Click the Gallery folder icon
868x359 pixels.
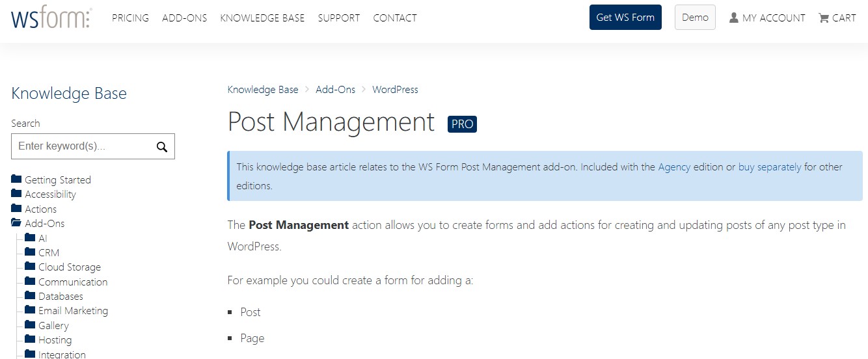coord(30,325)
